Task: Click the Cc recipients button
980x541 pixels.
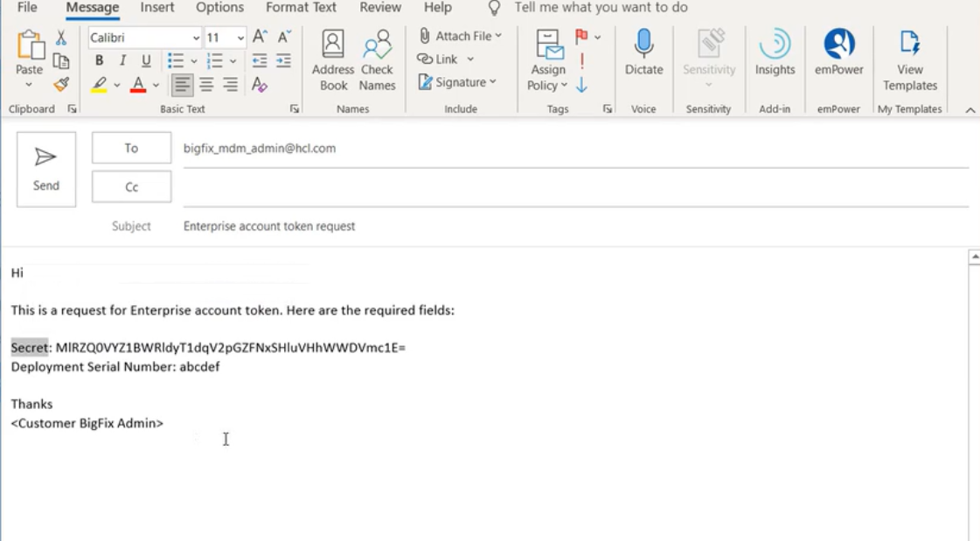Action: coord(131,187)
